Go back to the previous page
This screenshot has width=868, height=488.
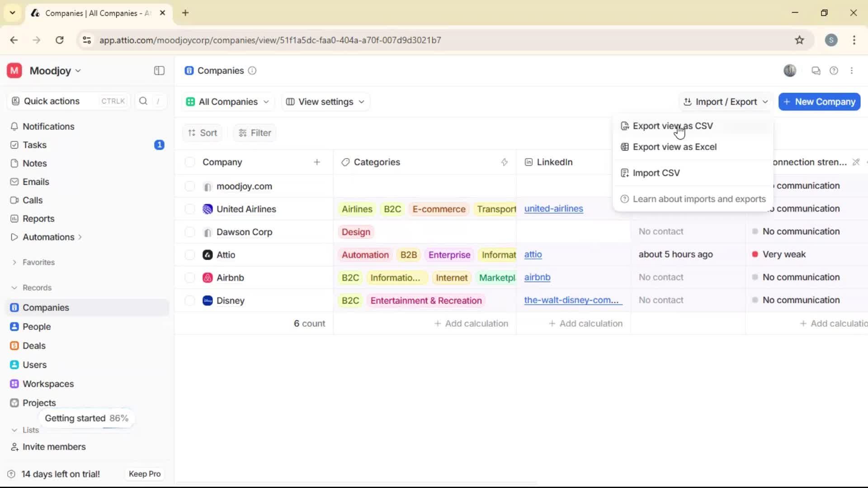pos(14,40)
